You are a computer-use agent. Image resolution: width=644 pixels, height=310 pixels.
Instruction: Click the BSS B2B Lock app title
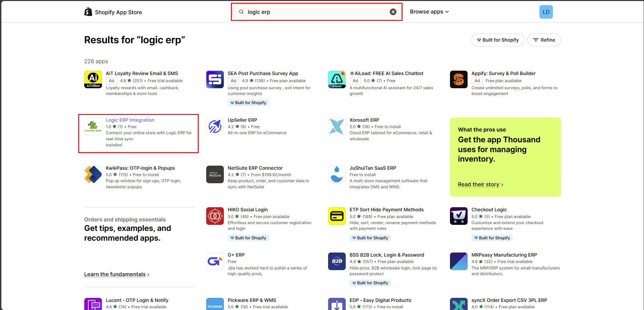[387, 255]
